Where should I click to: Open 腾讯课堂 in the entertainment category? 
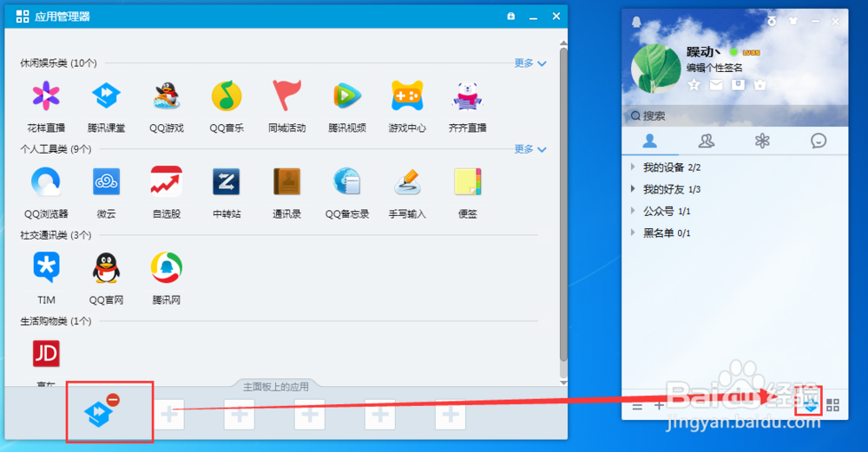click(106, 95)
